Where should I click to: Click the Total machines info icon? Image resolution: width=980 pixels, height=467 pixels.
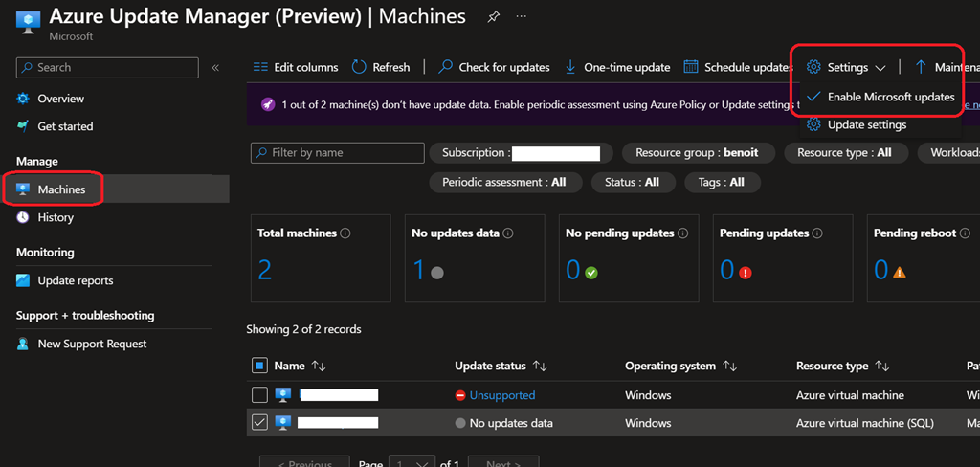[x=345, y=233]
